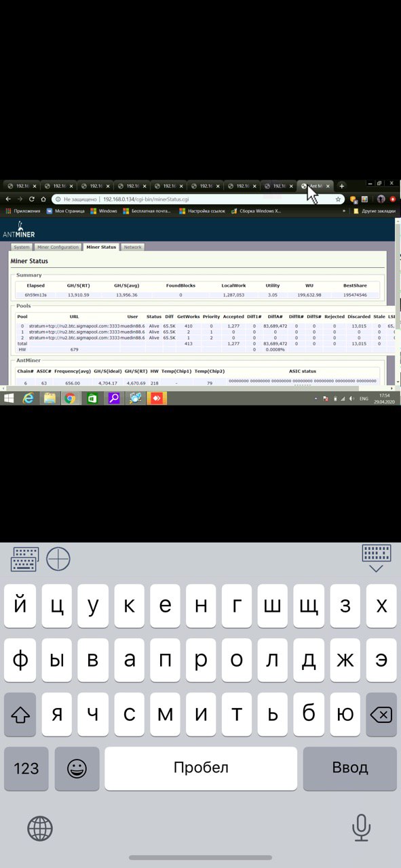This screenshot has width=401, height=868.
Task: Select the GH/S(avg) value 13,956.36
Action: pyautogui.click(x=126, y=295)
